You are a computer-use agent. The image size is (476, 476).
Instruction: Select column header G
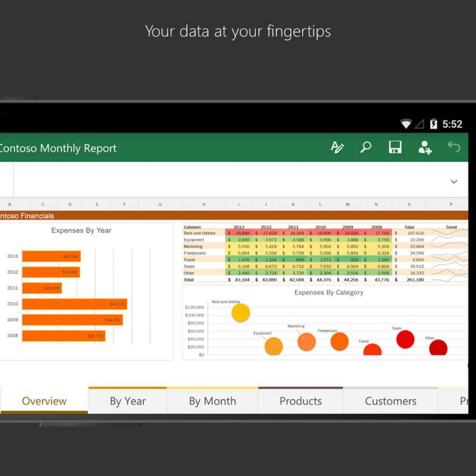[x=160, y=205]
